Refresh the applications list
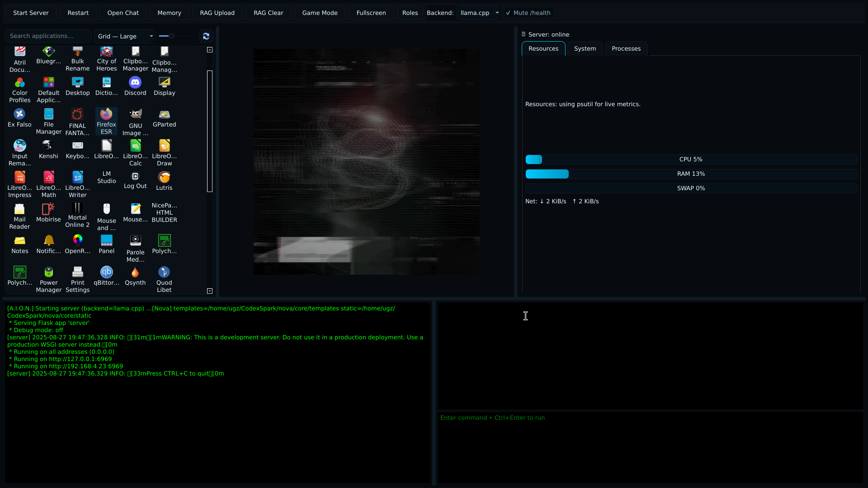The image size is (868, 488). pos(206,36)
